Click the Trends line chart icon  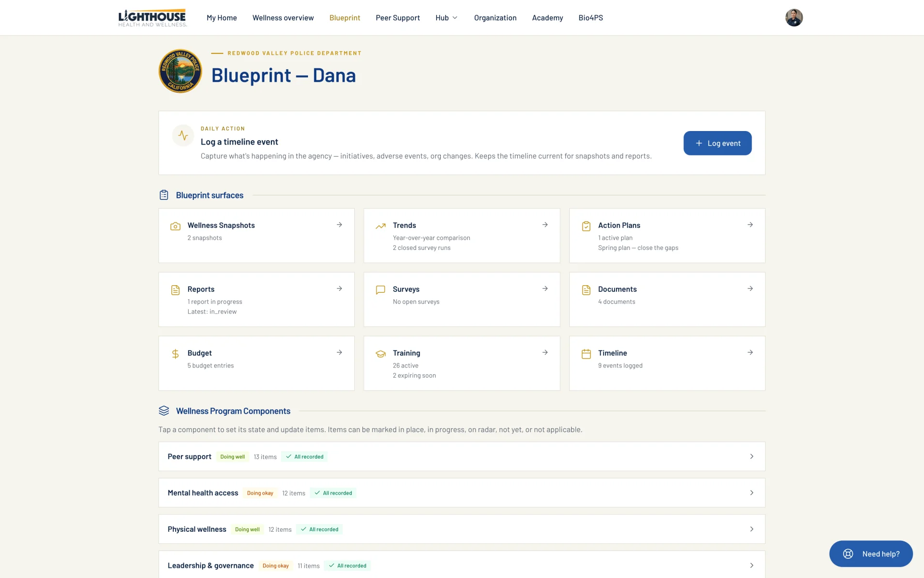pos(381,226)
